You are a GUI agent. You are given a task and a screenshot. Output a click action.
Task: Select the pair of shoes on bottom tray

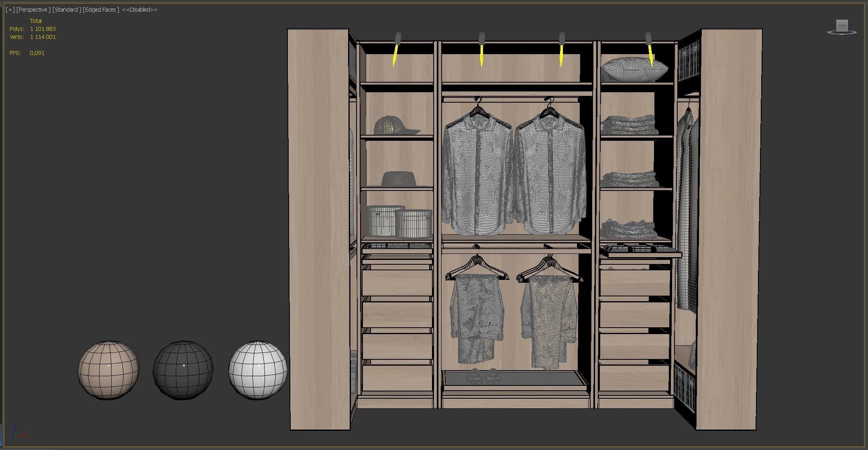(x=483, y=376)
